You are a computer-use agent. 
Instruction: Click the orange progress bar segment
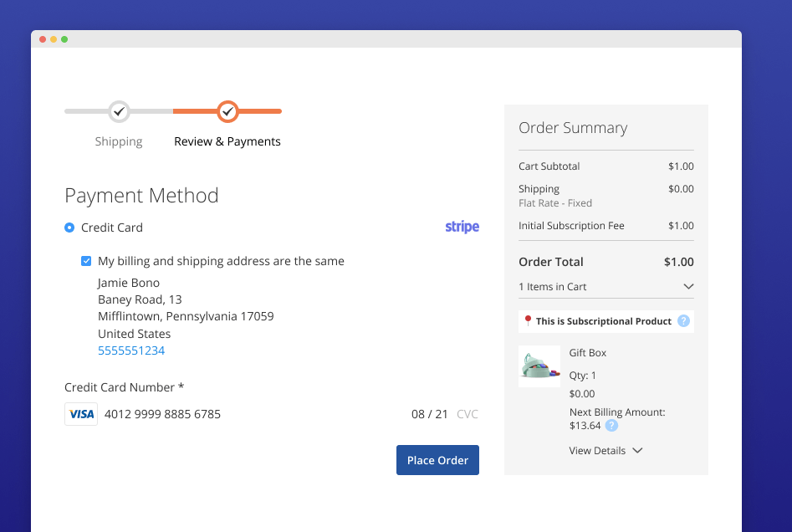point(259,110)
